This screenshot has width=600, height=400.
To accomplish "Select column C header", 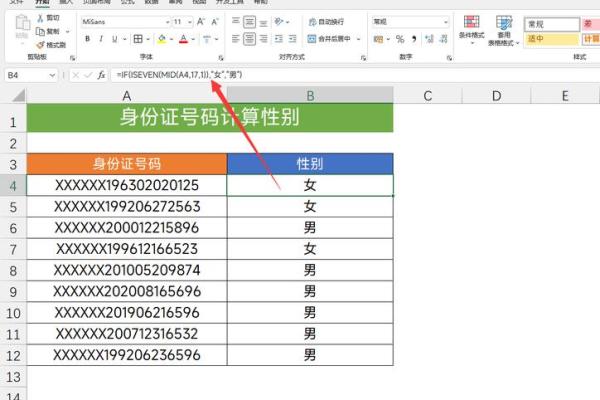I will (428, 96).
